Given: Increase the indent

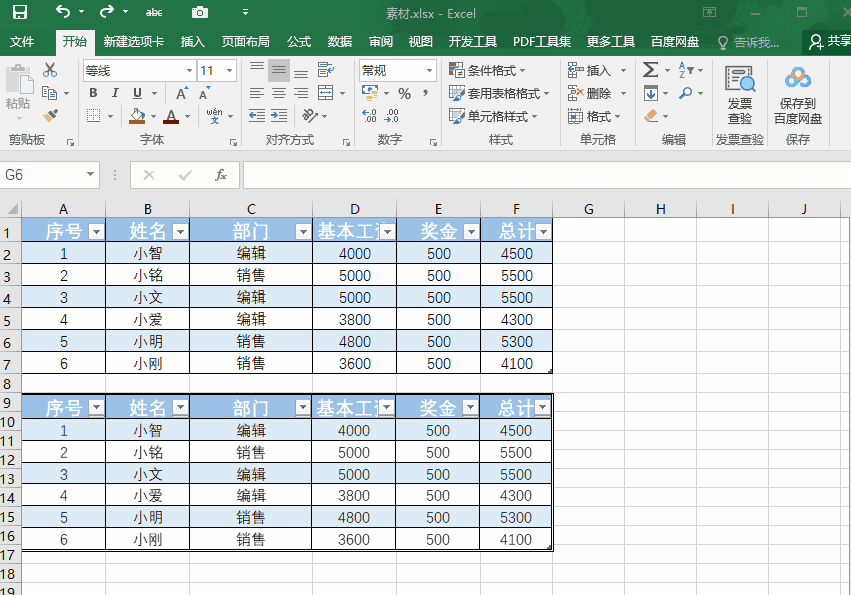Looking at the screenshot, I should point(279,116).
